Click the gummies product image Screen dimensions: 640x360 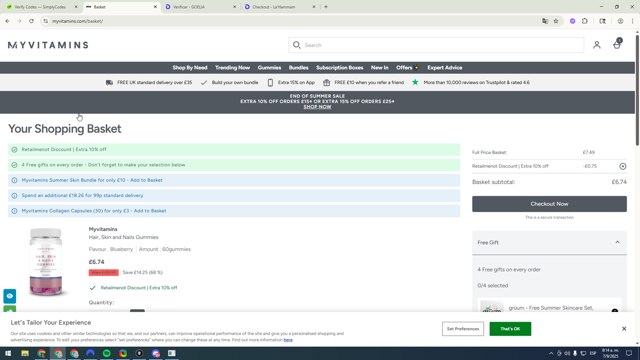click(x=46, y=262)
